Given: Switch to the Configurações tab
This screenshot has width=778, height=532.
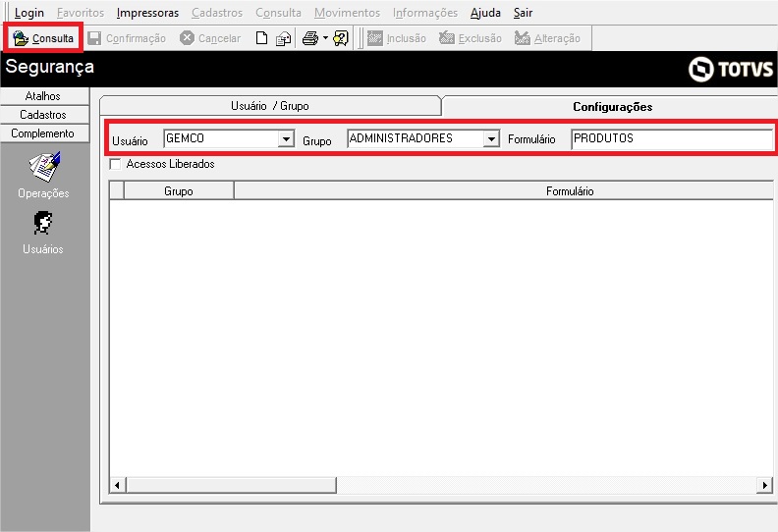Looking at the screenshot, I should point(612,107).
